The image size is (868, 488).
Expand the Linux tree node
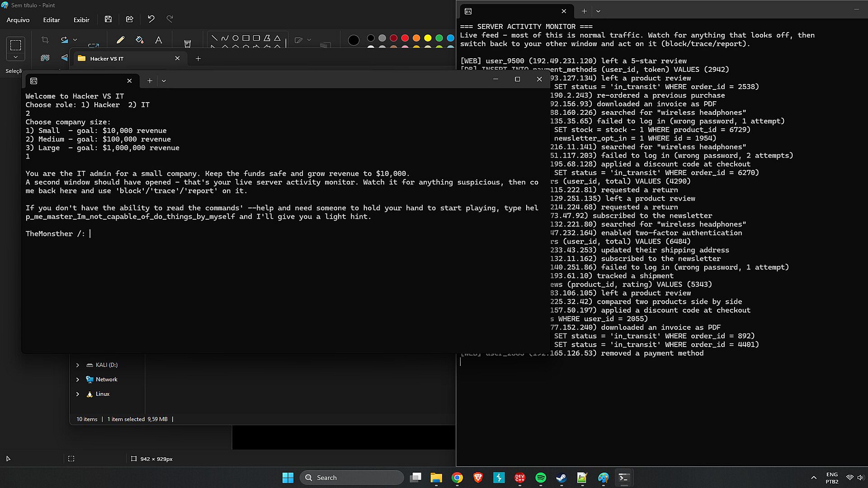coord(77,394)
